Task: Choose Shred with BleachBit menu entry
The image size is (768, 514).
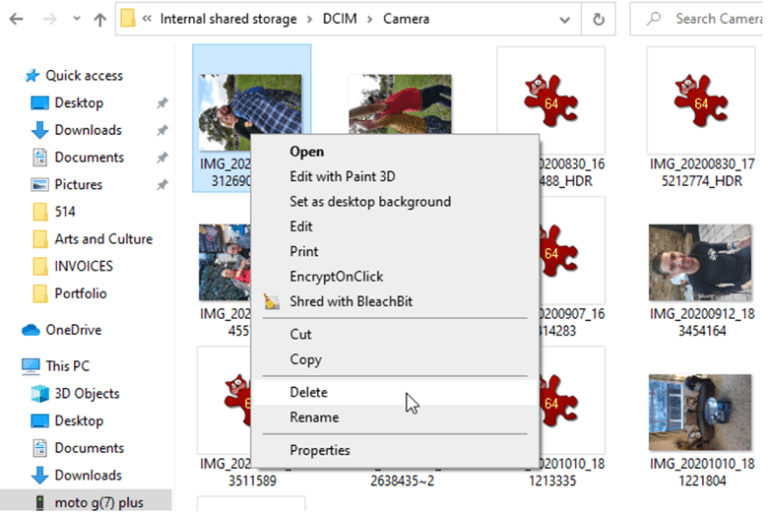Action: [350, 301]
